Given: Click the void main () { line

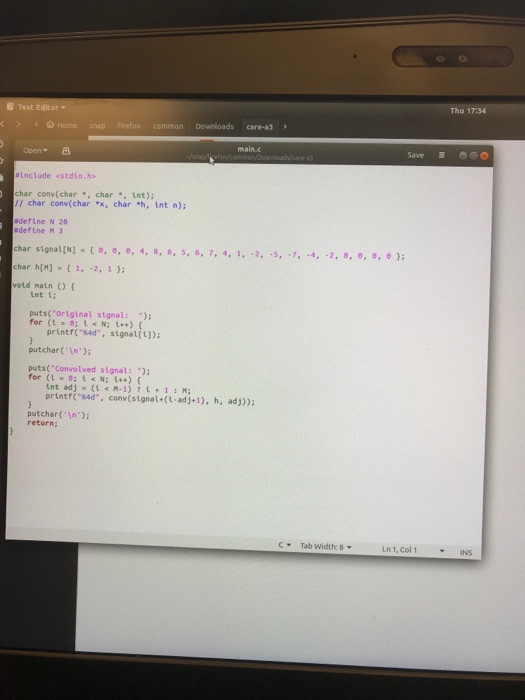Looking at the screenshot, I should (x=43, y=286).
